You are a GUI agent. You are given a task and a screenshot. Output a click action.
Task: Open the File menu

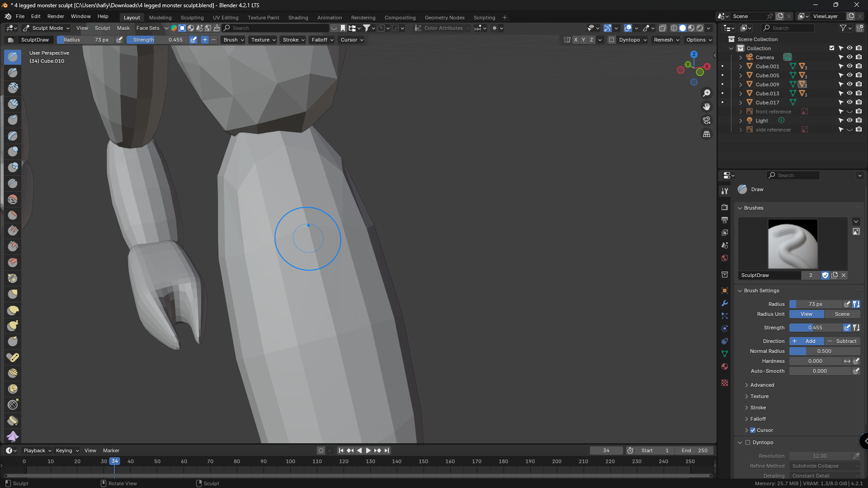20,16
